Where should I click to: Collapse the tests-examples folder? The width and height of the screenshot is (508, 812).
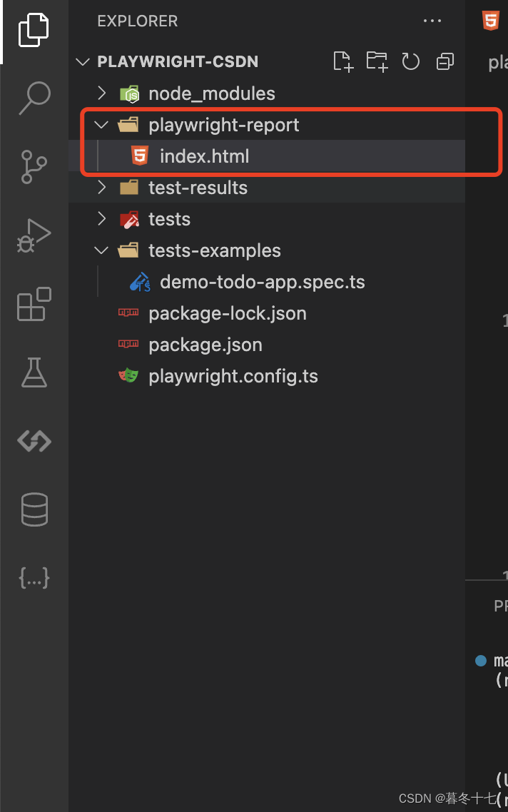coord(101,250)
